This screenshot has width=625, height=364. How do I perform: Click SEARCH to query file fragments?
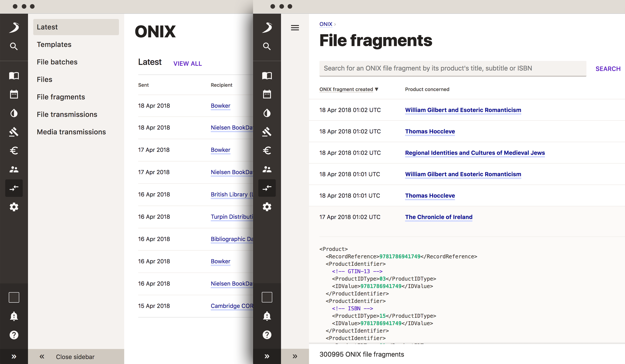pyautogui.click(x=608, y=68)
